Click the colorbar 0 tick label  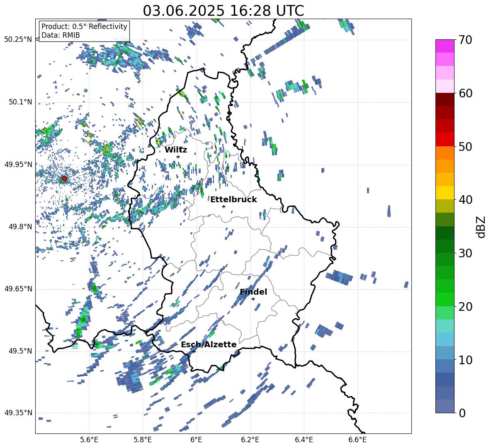pyautogui.click(x=462, y=413)
